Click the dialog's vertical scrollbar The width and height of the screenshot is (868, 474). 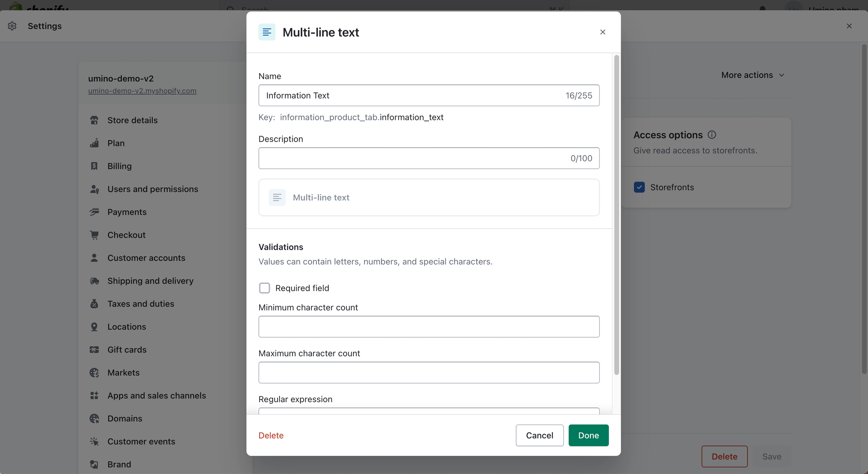click(x=616, y=215)
